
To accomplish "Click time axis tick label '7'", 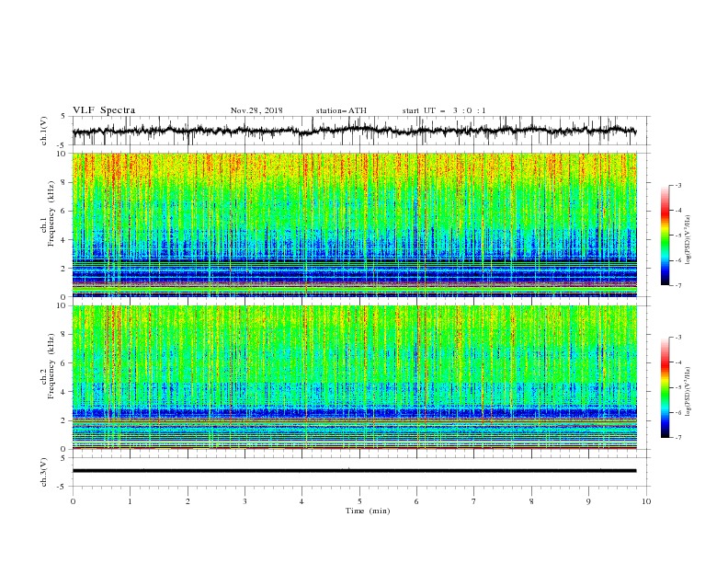I will [474, 501].
